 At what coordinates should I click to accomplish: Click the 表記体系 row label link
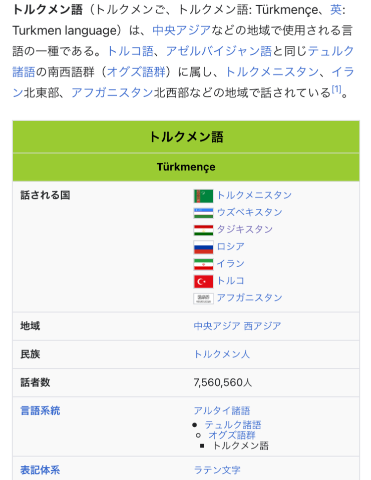tap(40, 470)
